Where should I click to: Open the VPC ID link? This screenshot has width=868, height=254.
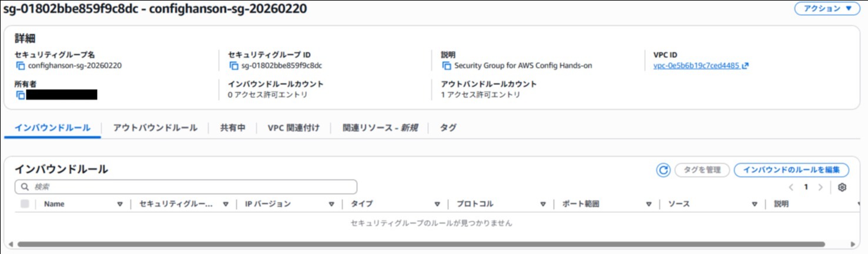(x=696, y=66)
